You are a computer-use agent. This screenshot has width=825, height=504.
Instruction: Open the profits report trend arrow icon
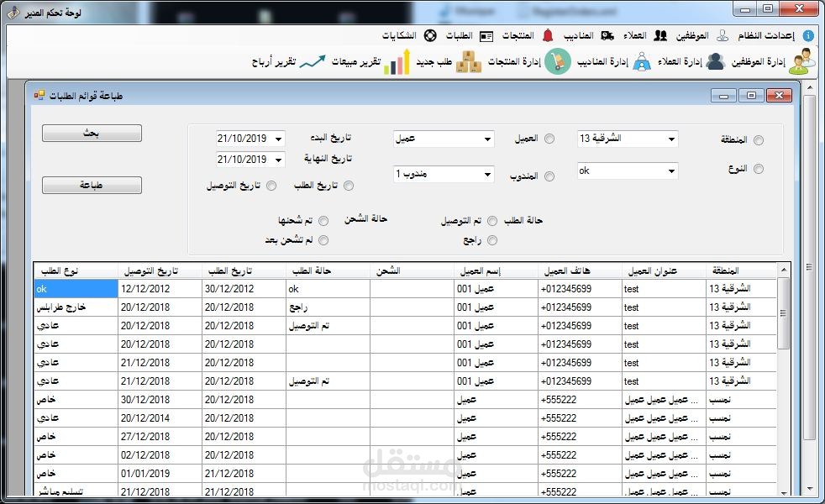[x=313, y=61]
